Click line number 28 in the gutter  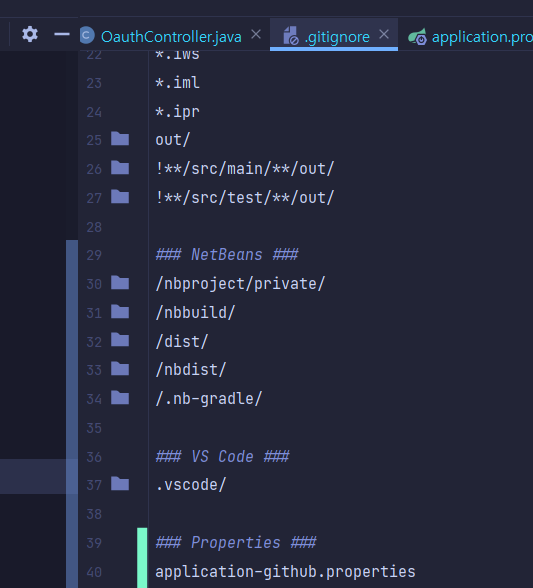[x=94, y=227]
